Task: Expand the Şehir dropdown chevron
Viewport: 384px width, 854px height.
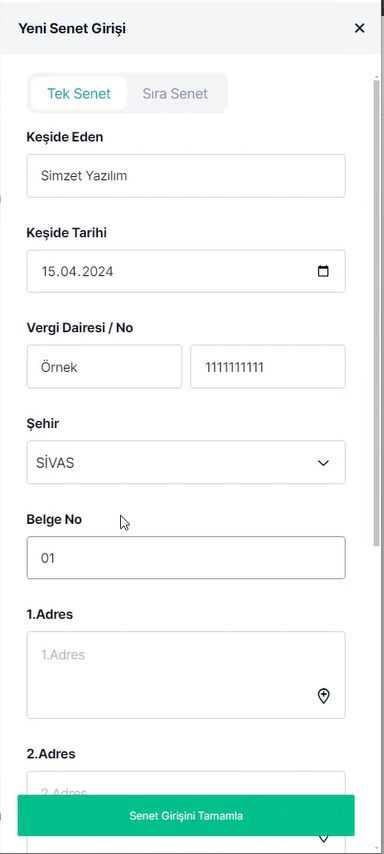Action: 324,463
